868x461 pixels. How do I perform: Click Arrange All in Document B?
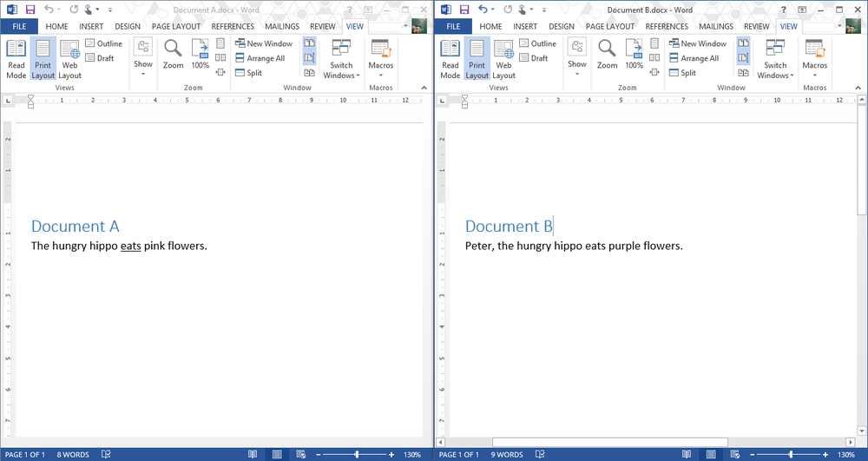pyautogui.click(x=694, y=57)
